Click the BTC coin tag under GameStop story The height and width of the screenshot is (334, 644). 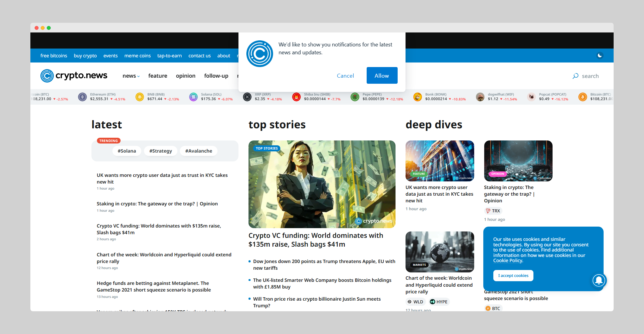[x=493, y=308]
